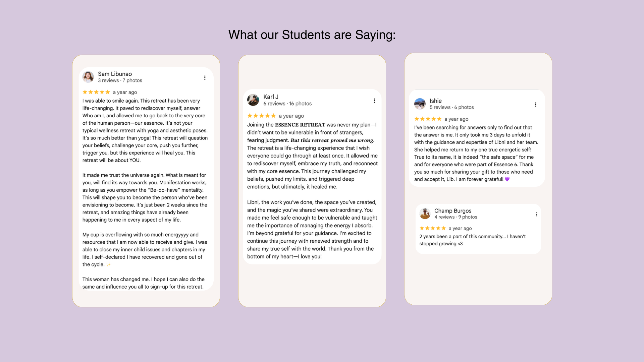Open the three-dot menu on Ishie's review
This screenshot has width=644, height=362.
[x=535, y=105]
